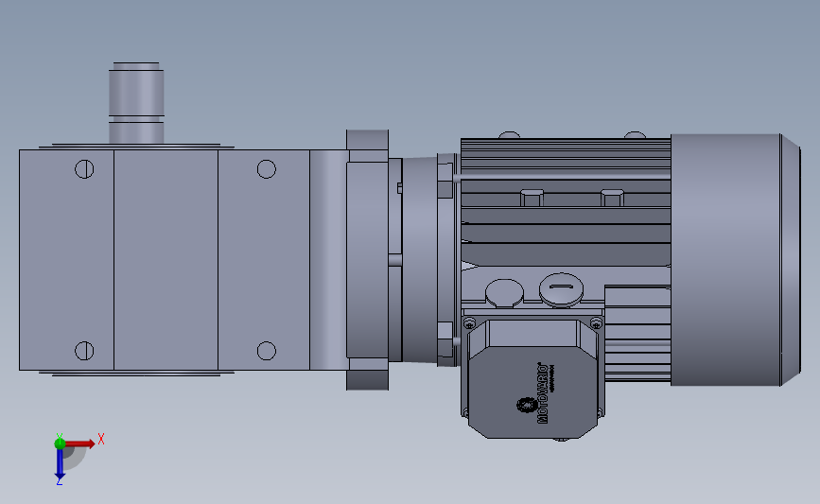Select the top-left screw of the terminal box
This screenshot has width=820, height=504.
point(470,323)
